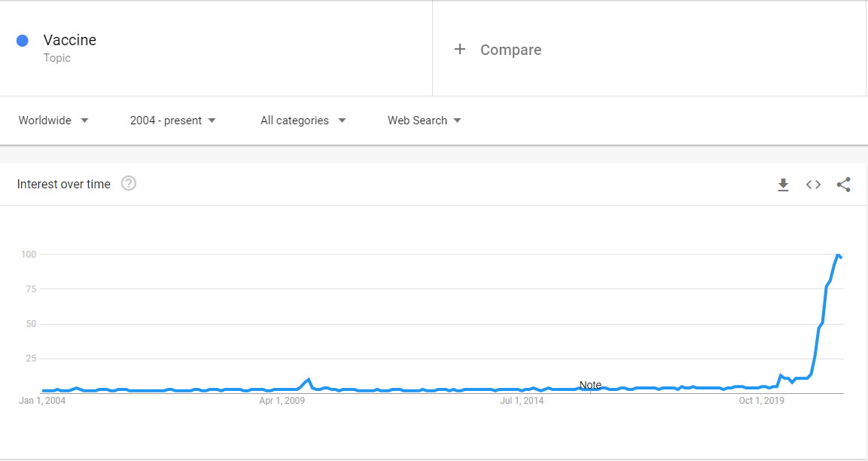Open help for Interest over time
Image resolution: width=868 pixels, height=461 pixels.
tap(129, 183)
